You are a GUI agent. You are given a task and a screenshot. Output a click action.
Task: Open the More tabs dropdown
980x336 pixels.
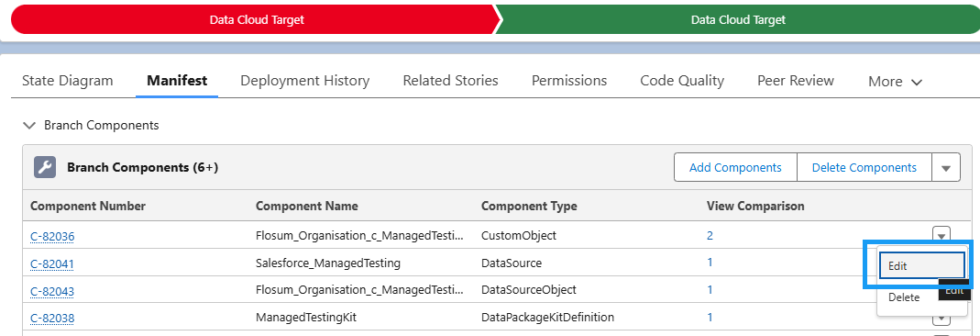(x=895, y=82)
